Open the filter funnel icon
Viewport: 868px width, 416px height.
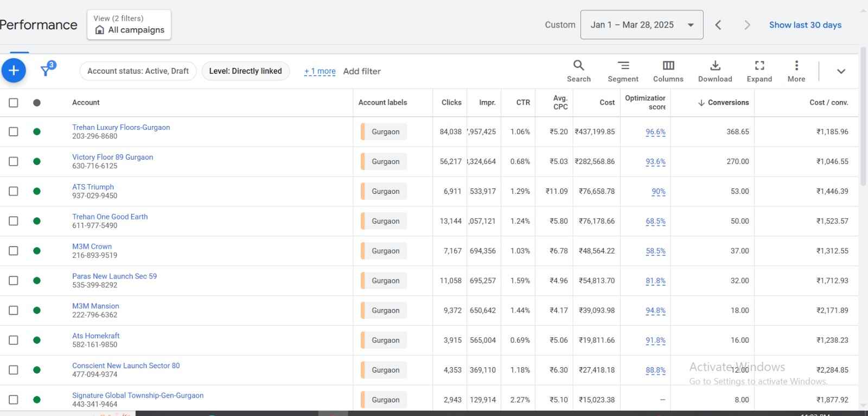[47, 71]
